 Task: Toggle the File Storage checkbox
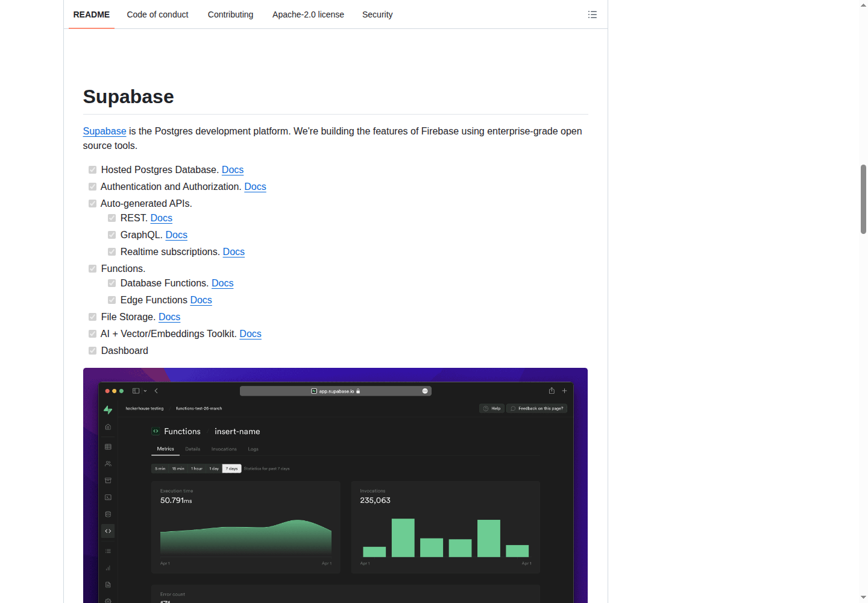click(93, 317)
